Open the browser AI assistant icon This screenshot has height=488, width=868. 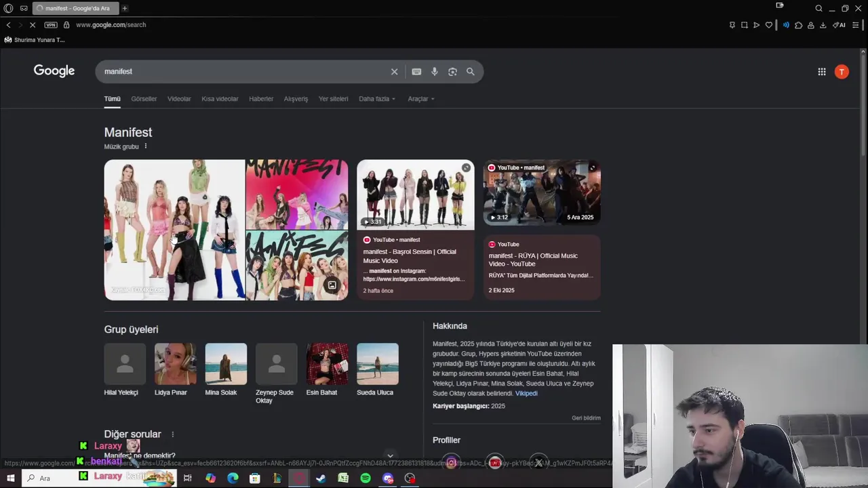click(x=840, y=25)
